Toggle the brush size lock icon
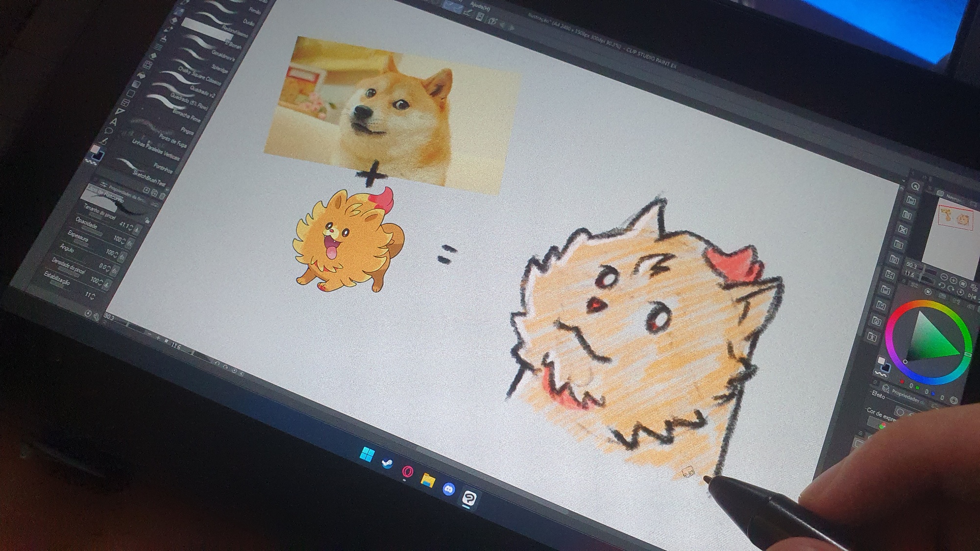Viewport: 980px width, 551px height. pyautogui.click(x=147, y=221)
